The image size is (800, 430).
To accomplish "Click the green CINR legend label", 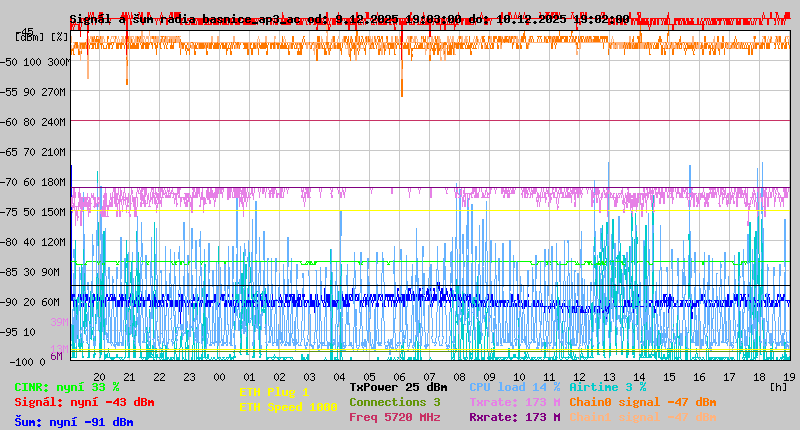I will tap(67, 387).
